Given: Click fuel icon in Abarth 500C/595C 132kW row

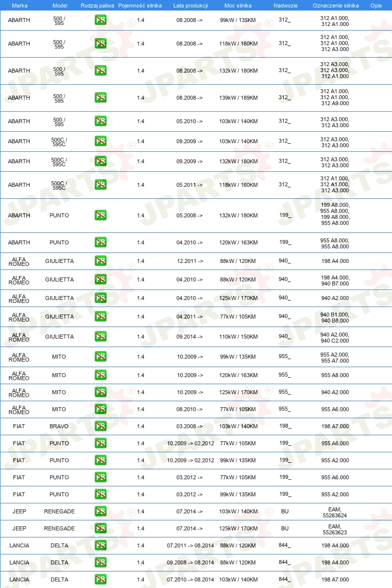Looking at the screenshot, I should (x=100, y=161).
